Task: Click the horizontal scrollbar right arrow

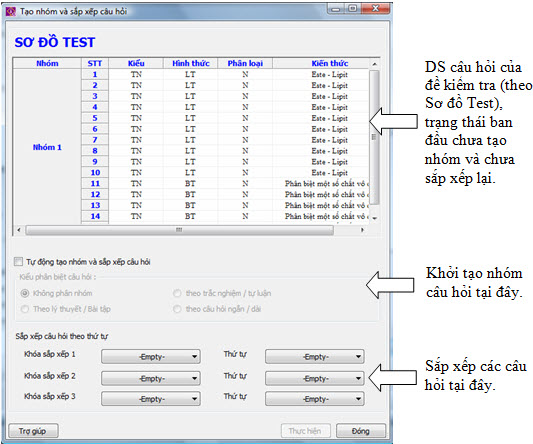Action: point(362,230)
